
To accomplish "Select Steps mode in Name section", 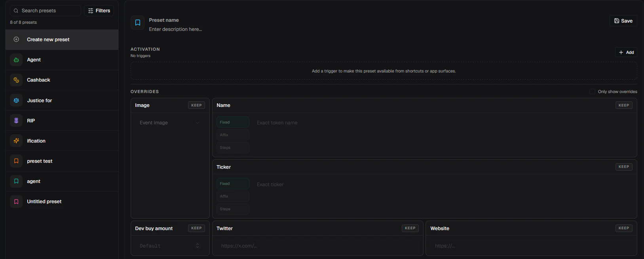I will [233, 148].
